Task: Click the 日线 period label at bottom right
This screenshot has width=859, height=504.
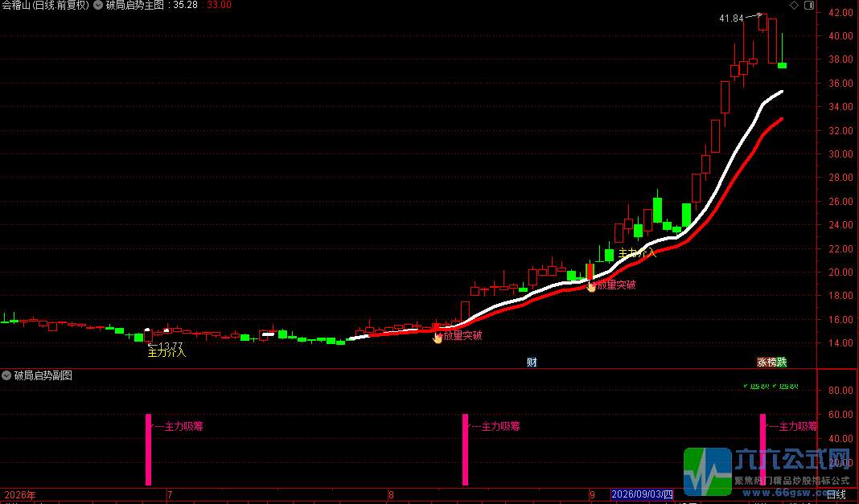Action: pyautogui.click(x=836, y=494)
